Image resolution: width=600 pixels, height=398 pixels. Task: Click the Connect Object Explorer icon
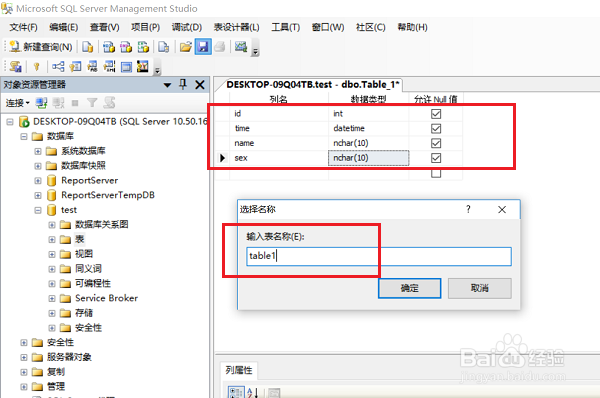click(41, 103)
